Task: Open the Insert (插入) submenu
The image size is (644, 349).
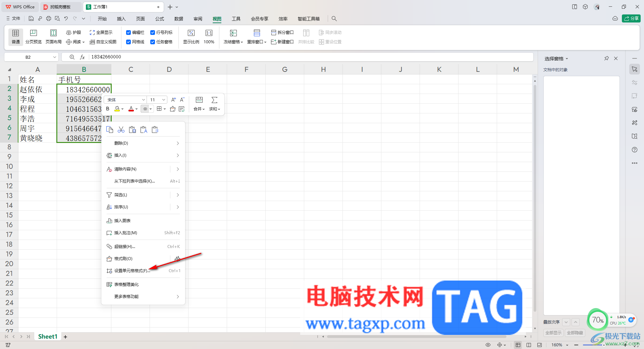Action: pos(143,155)
